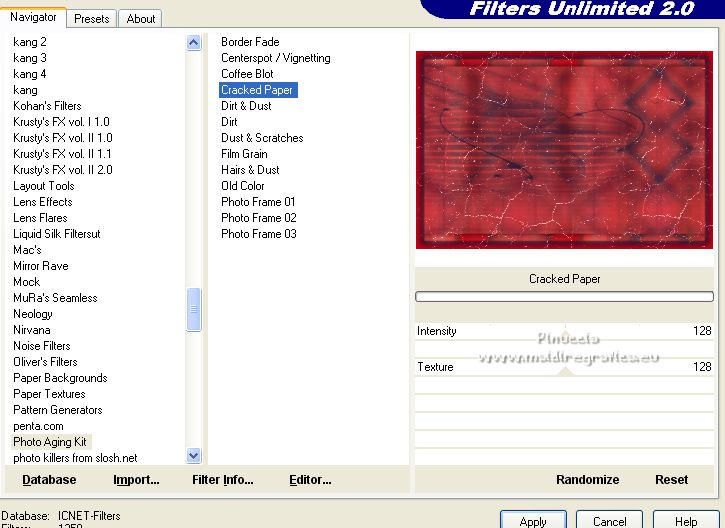This screenshot has height=528, width=725.
Task: Open Filter Info...
Action: 222,480
